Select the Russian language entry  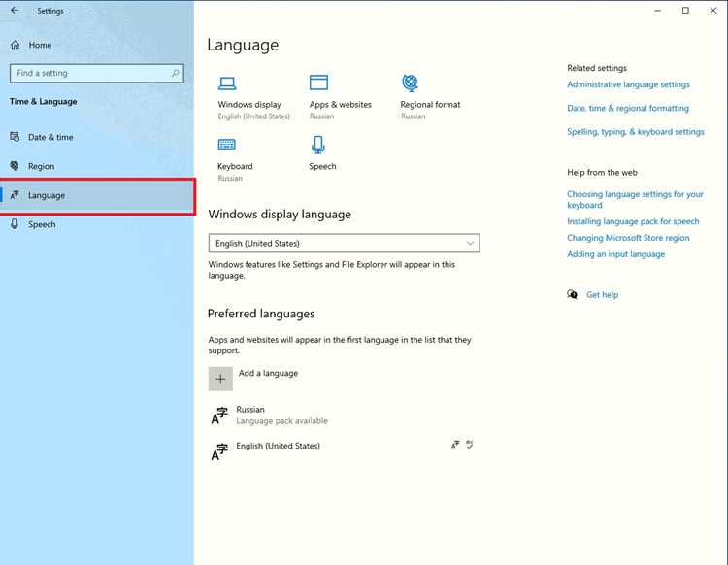coord(344,415)
